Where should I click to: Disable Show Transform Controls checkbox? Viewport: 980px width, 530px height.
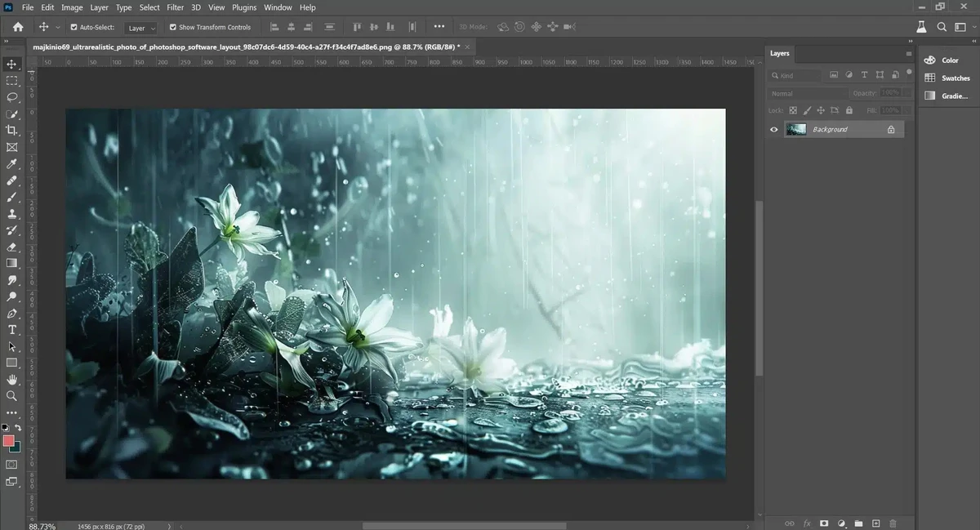click(x=173, y=27)
